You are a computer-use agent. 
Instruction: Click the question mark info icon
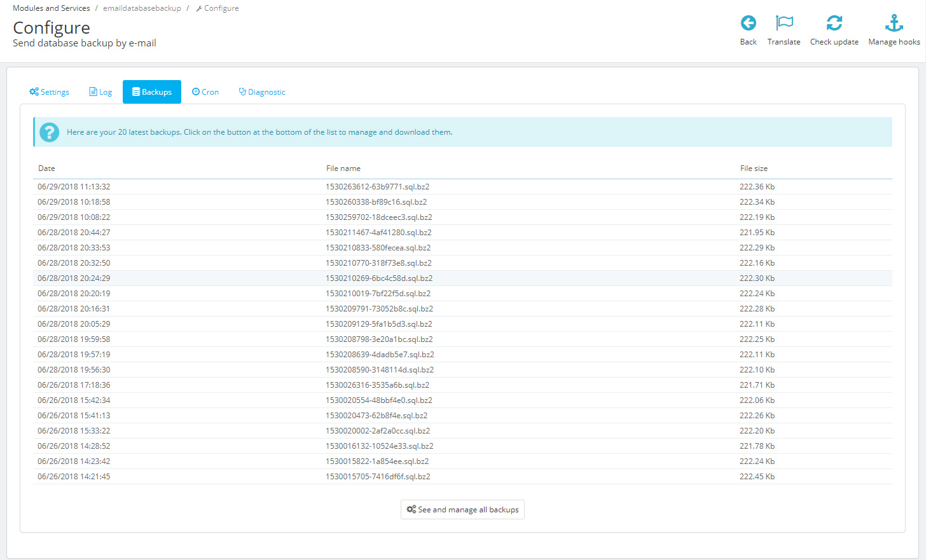click(49, 132)
